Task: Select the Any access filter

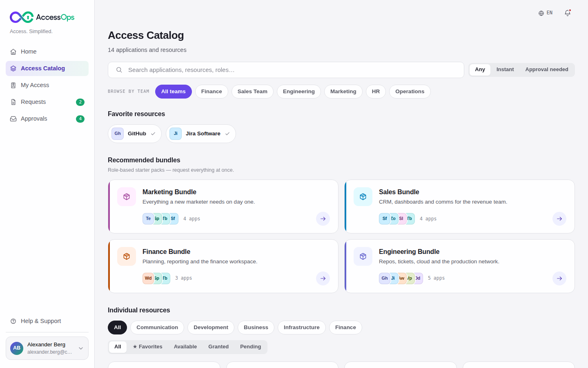Action: coord(480,70)
